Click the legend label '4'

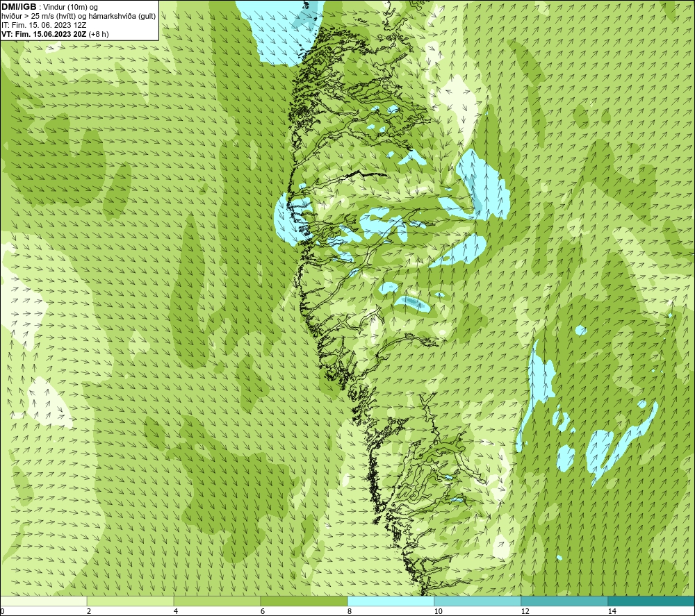point(176,611)
